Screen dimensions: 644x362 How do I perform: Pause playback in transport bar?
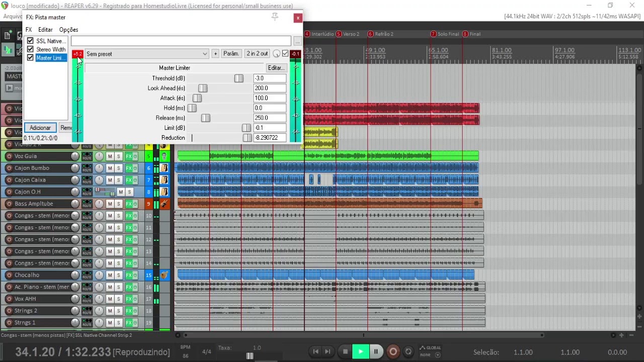pyautogui.click(x=376, y=351)
